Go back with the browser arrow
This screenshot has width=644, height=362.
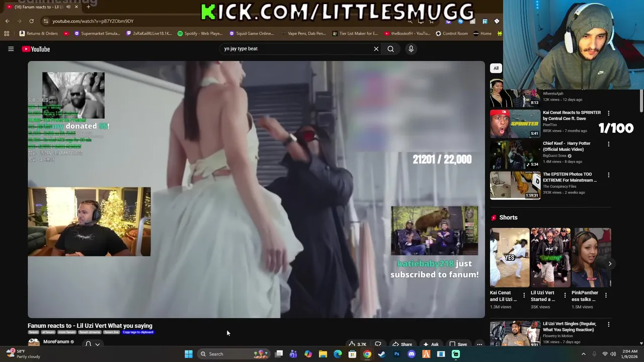(x=7, y=21)
